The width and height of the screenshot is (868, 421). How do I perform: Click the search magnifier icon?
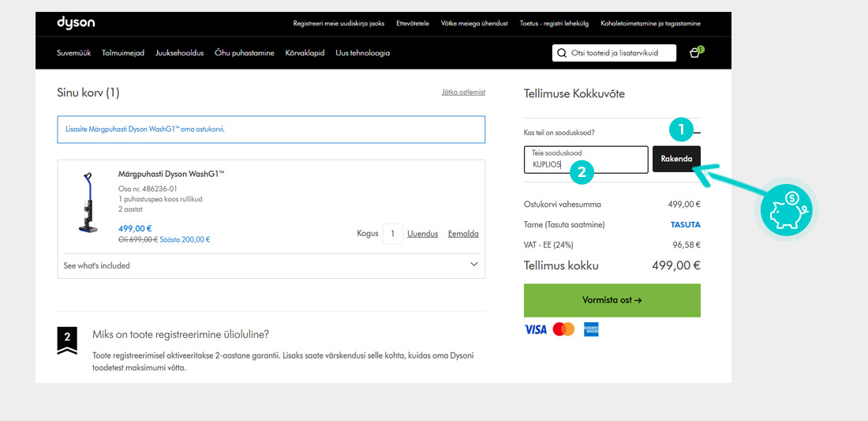[x=562, y=53]
